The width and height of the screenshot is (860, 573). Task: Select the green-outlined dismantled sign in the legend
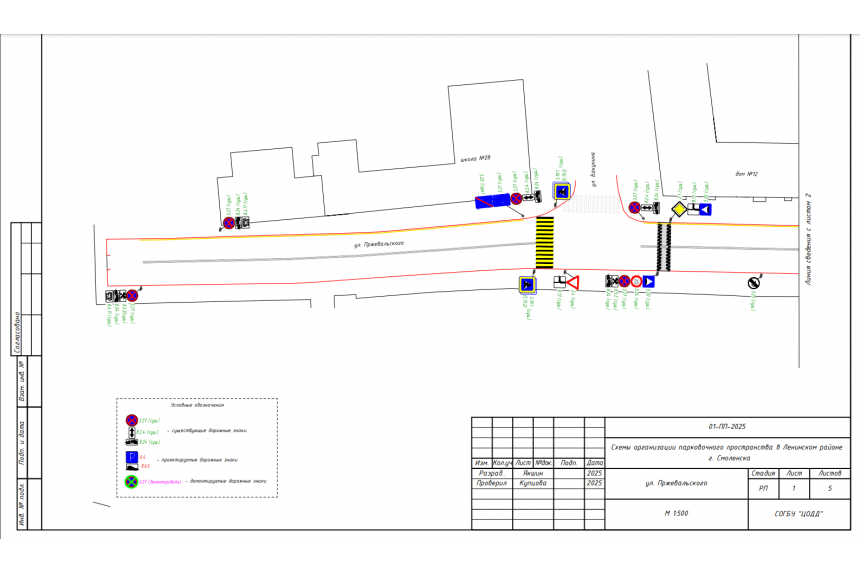click(x=130, y=482)
